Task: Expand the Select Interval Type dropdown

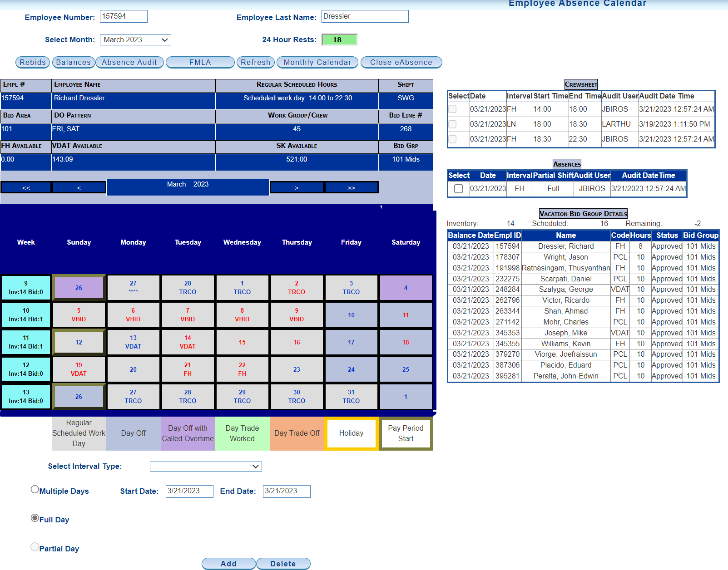Action: (x=206, y=467)
